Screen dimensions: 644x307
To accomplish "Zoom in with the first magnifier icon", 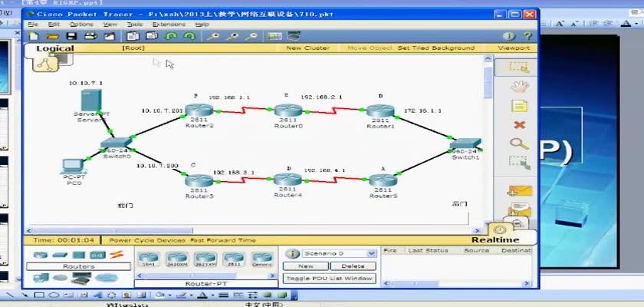I will (213, 36).
